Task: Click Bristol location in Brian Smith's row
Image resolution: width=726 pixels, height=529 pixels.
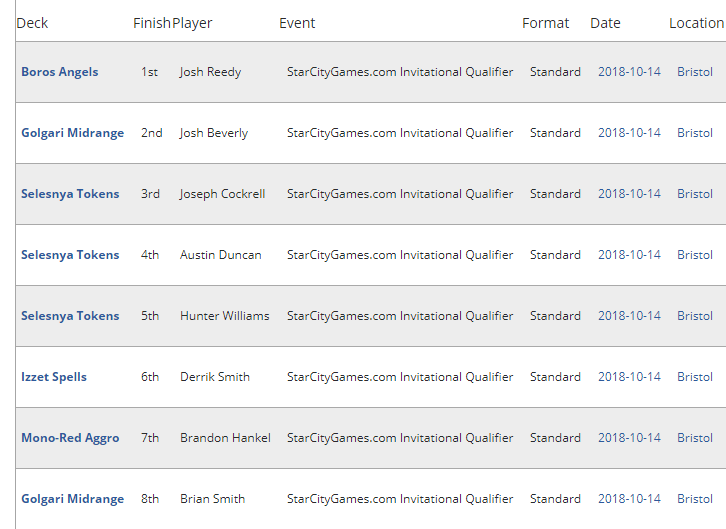Action: pos(695,499)
